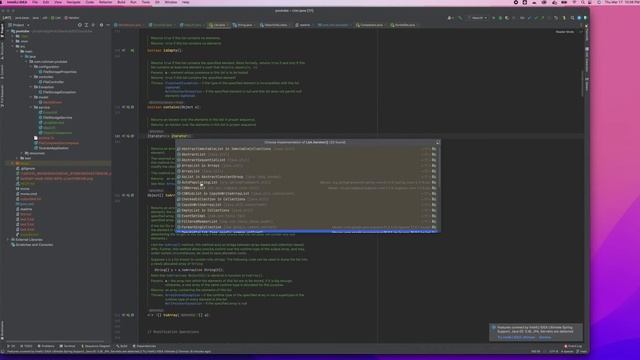Toggle Reader Mode in the editor
640x360 pixels.
565,32
